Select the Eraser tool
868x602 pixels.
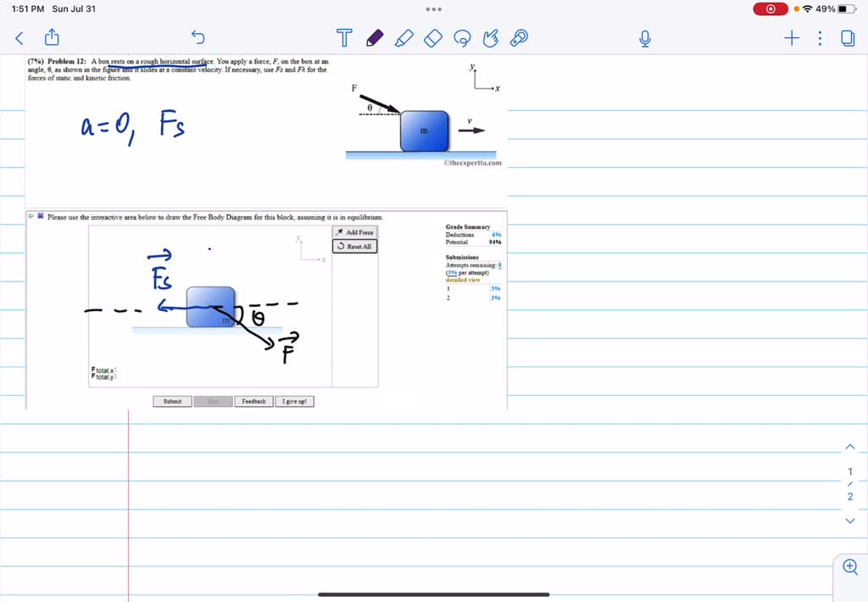[x=433, y=37]
